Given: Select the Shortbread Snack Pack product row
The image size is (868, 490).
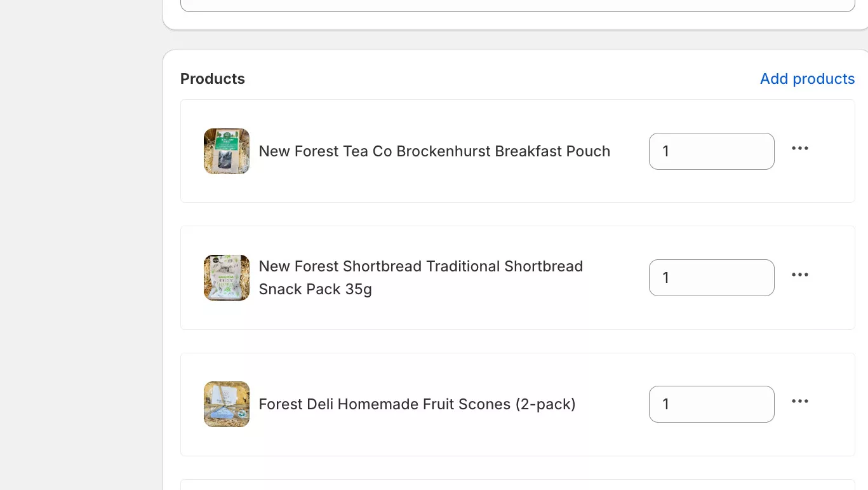Looking at the screenshot, I should point(517,278).
